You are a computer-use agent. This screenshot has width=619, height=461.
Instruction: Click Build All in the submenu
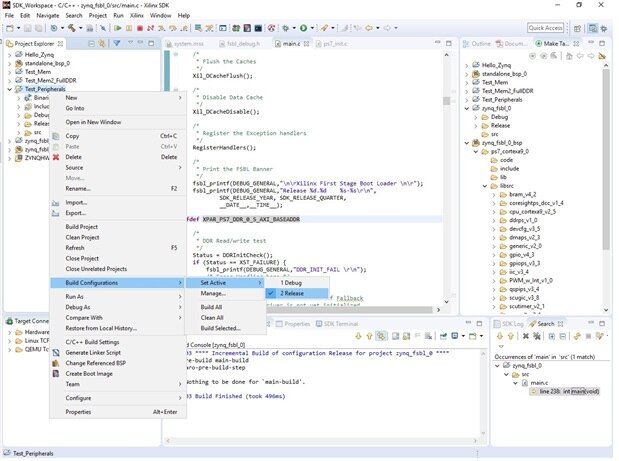212,307
